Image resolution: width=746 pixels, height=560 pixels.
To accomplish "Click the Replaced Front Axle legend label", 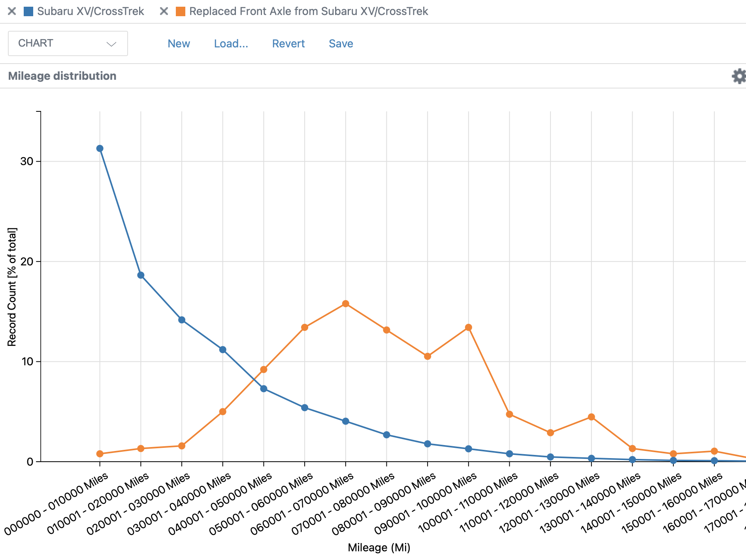I will pos(309,11).
